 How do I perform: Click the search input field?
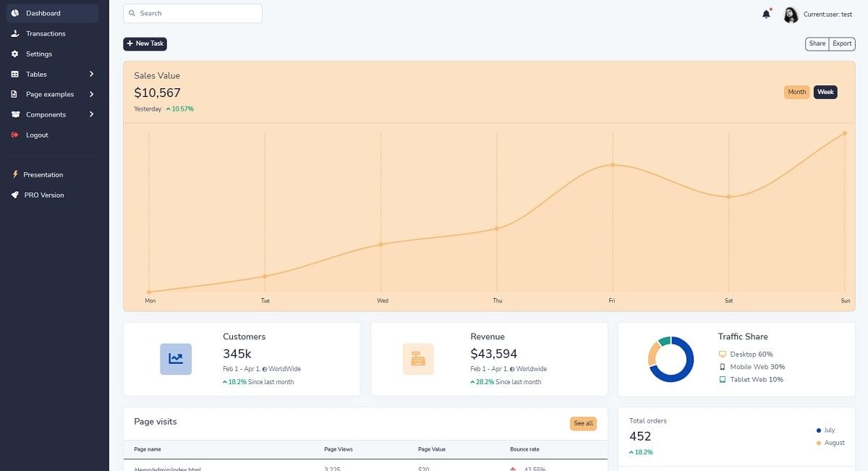[192, 13]
